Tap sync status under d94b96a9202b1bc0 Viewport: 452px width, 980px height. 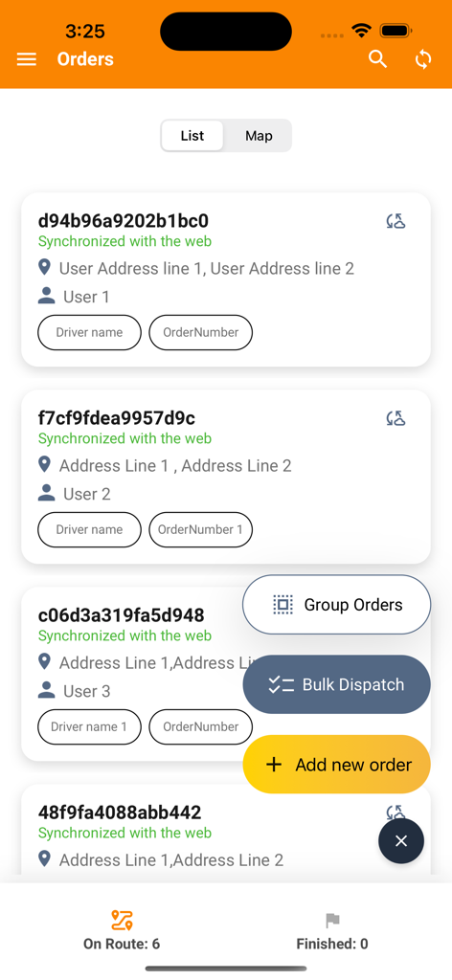(x=125, y=241)
